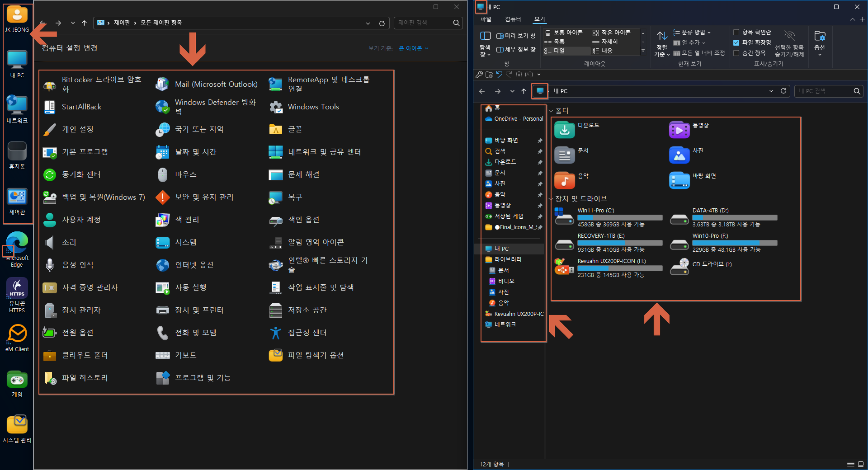Click 선택한 항목 숨기기/해제 button
This screenshot has height=470, width=868.
pyautogui.click(x=789, y=44)
